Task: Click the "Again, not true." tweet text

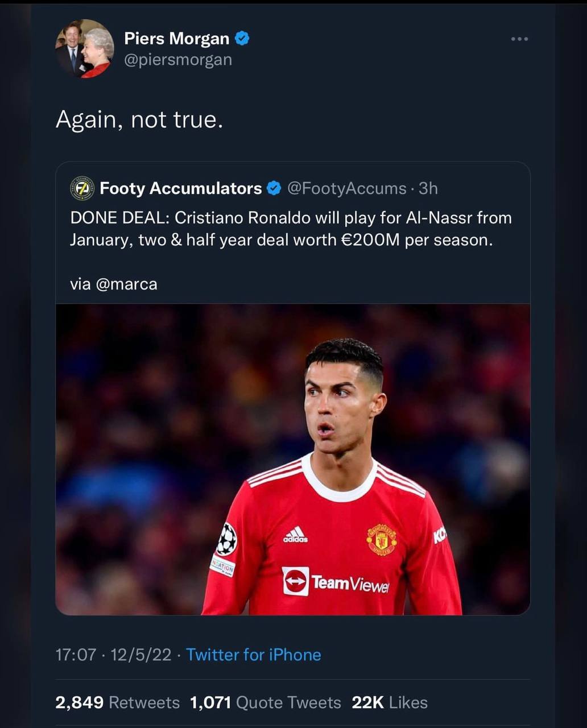Action: 139,119
